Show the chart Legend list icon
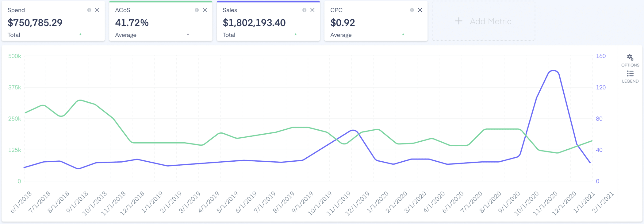The image size is (644, 224). tap(630, 73)
